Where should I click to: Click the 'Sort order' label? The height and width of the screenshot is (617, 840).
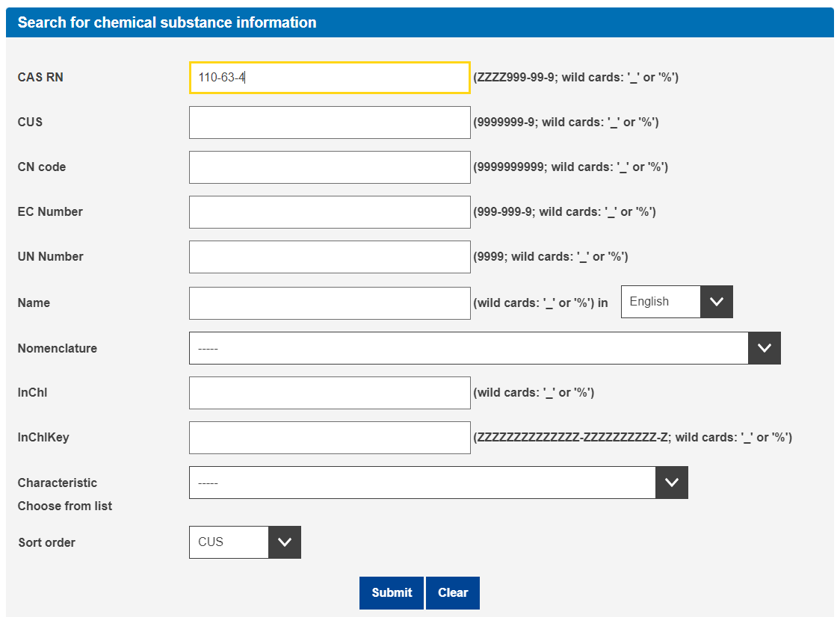[46, 542]
